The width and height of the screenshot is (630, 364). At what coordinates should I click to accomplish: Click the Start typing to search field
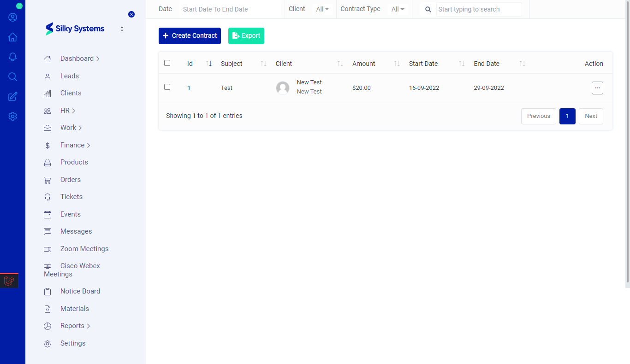(x=479, y=9)
